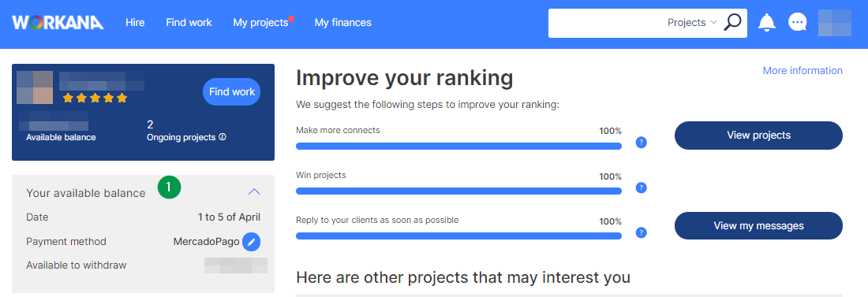Open My finances in the navigation

343,23
